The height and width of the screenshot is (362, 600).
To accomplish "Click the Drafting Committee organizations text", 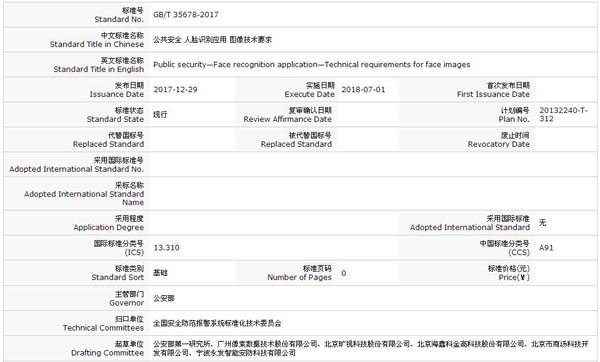I will (x=370, y=348).
